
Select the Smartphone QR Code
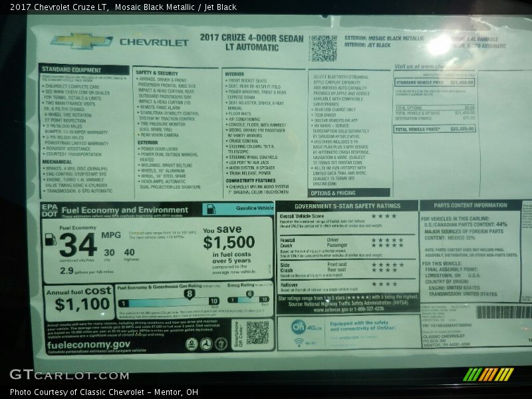(x=257, y=333)
